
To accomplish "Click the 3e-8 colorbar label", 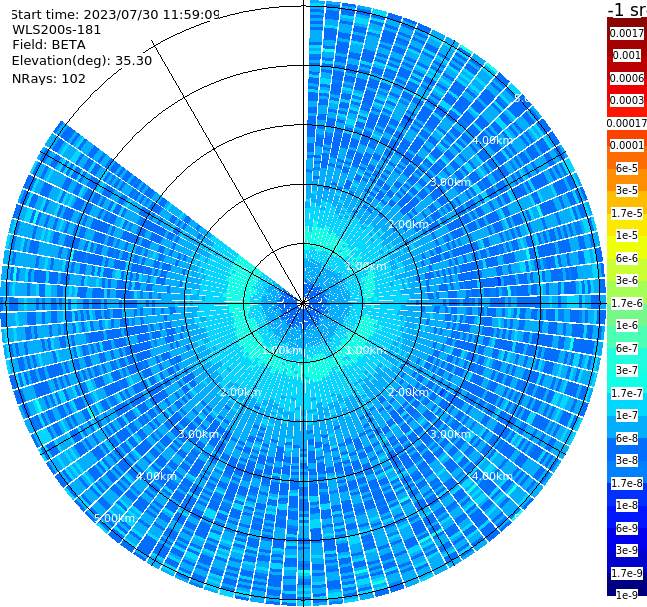I will point(627,460).
